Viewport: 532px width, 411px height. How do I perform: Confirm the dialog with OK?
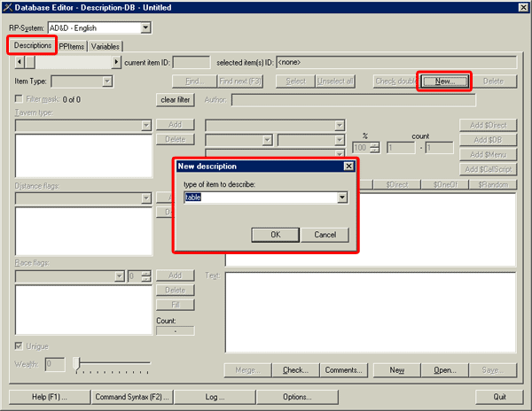coord(275,235)
